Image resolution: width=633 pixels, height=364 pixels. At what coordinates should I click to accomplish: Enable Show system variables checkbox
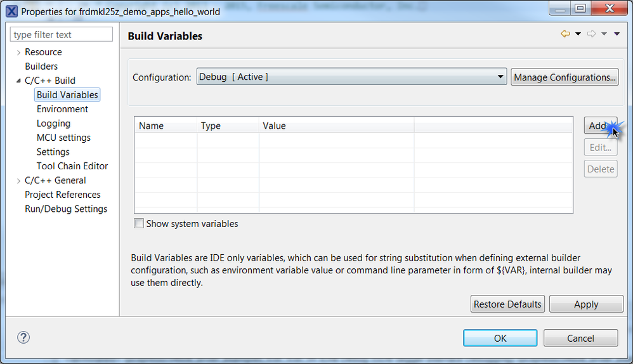[x=139, y=223]
